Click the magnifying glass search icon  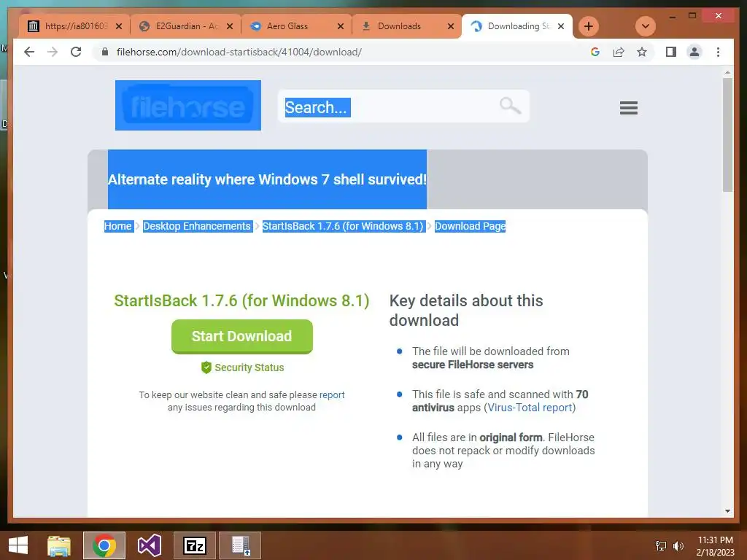(510, 105)
